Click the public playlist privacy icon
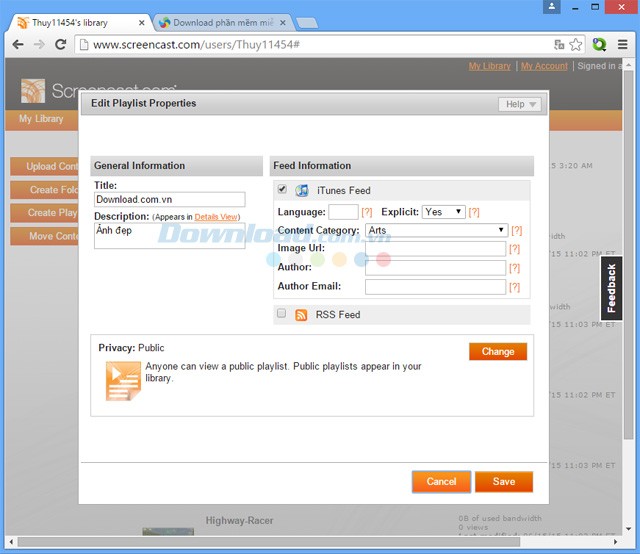Screen dimensions: 640x554 coord(123,381)
